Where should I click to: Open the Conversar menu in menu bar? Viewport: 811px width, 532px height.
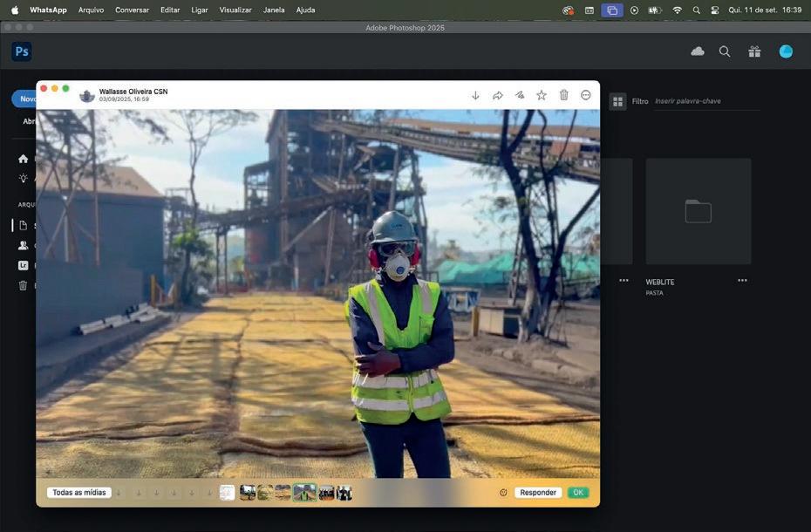tap(132, 10)
